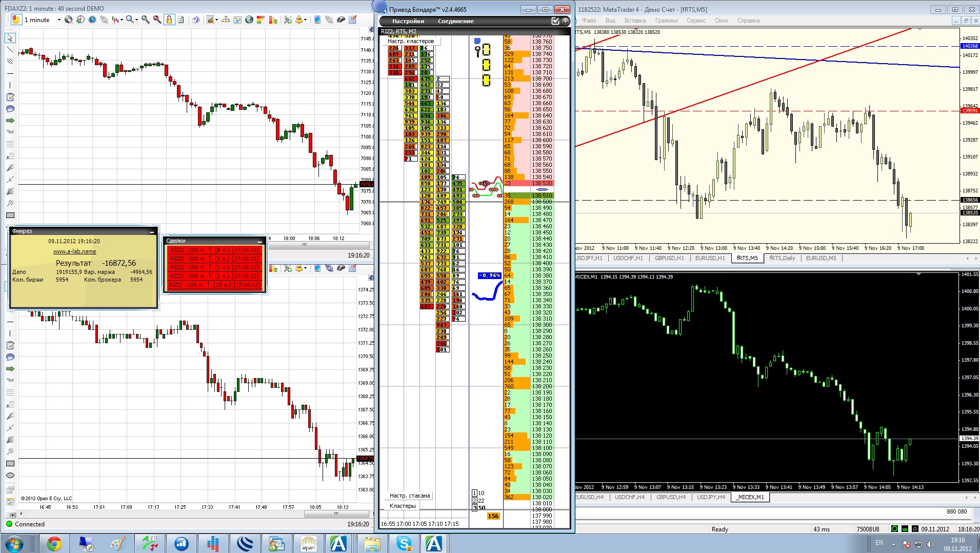Select volume preset 2 with value 22
Viewport: 980px width, 553px height.
(478, 501)
